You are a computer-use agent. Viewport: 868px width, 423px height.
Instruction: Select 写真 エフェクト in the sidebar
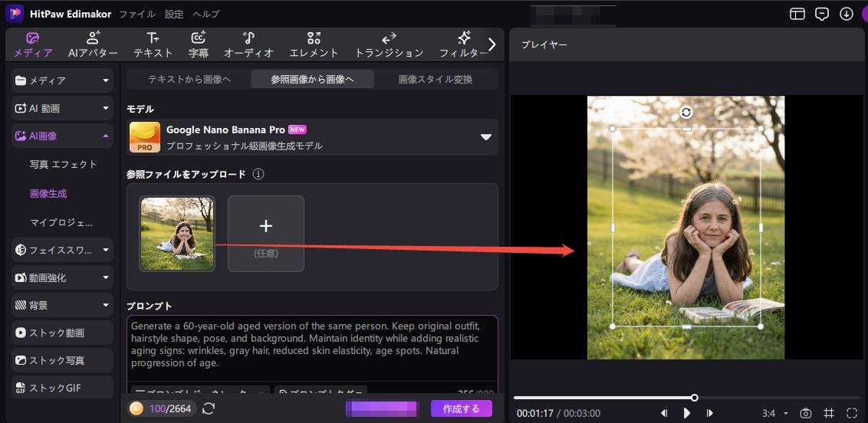click(64, 164)
